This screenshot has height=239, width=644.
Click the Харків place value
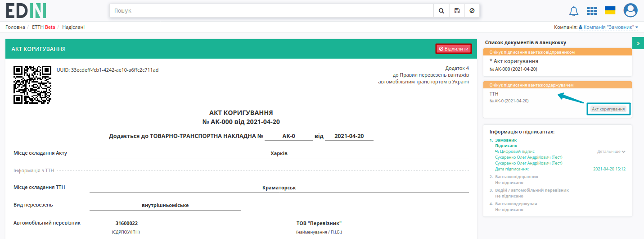point(279,154)
